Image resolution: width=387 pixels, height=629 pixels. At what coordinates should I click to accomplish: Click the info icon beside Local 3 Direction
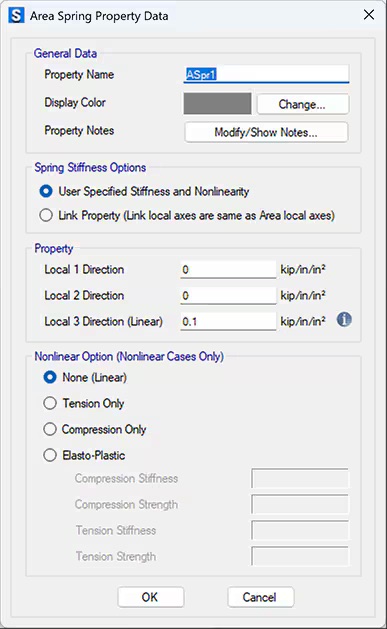tap(344, 320)
